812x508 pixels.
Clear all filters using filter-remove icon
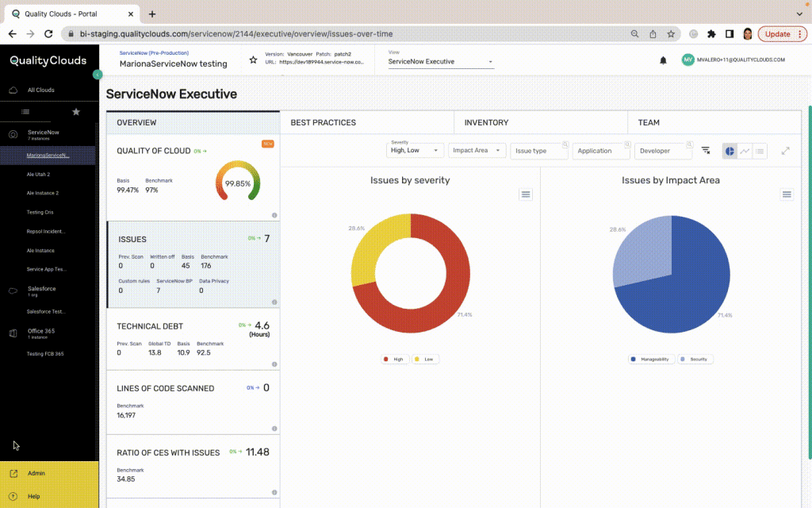pyautogui.click(x=706, y=150)
